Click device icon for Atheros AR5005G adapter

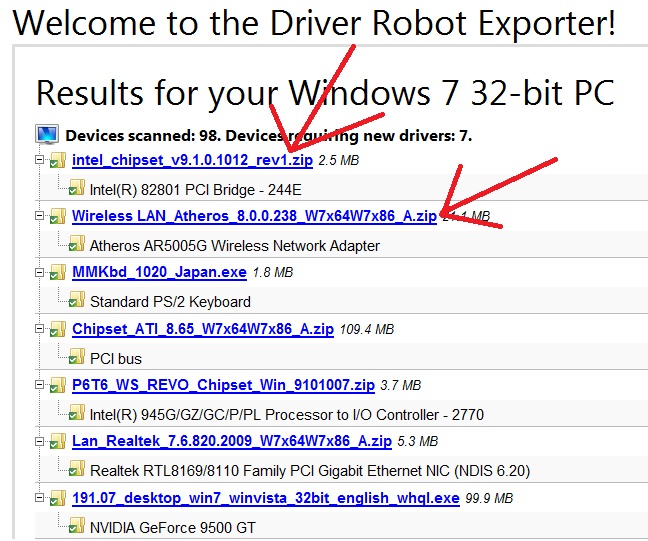[77, 243]
